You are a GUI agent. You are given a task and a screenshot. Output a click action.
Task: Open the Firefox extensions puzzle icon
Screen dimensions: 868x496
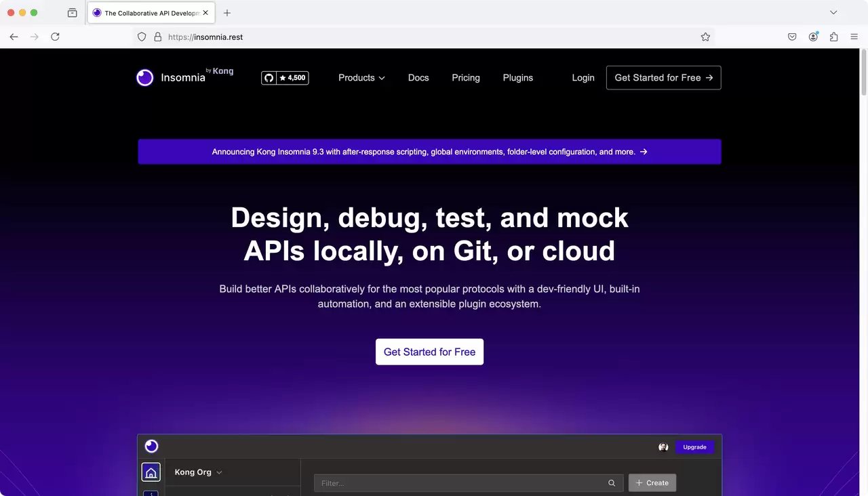click(x=833, y=37)
